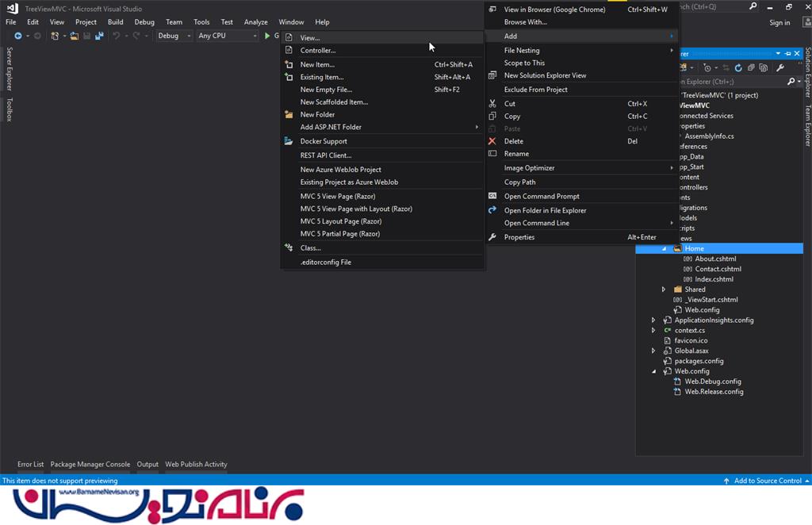Open the Web Publish Activity tab
812x525 pixels.
click(x=197, y=465)
